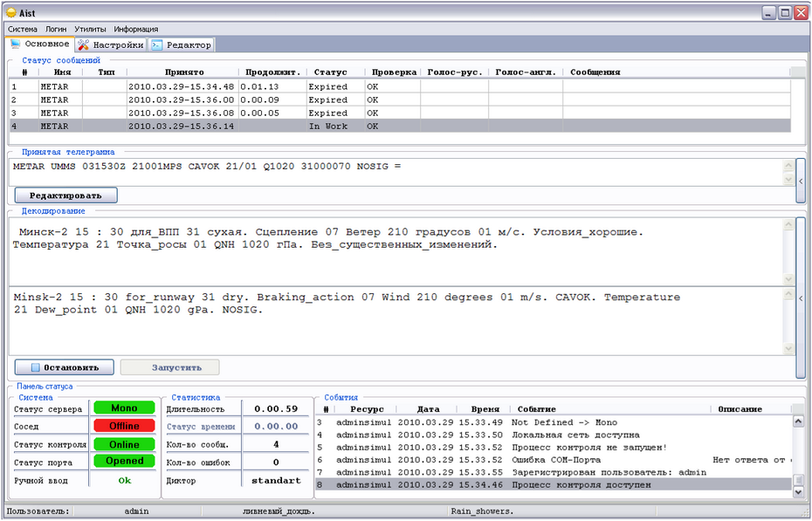Viewport: 812px width, 521px height.
Task: Collapse the decoding panel using side chevron
Action: point(802,298)
